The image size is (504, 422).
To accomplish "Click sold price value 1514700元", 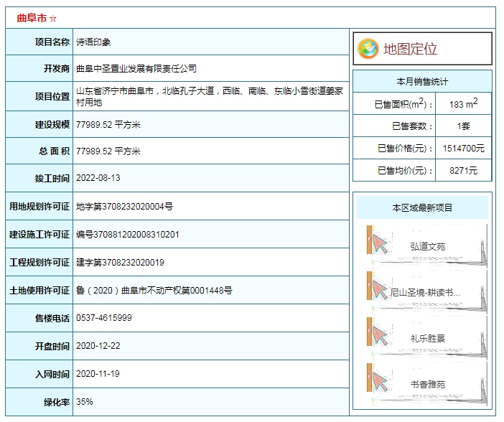I will coord(464,148).
